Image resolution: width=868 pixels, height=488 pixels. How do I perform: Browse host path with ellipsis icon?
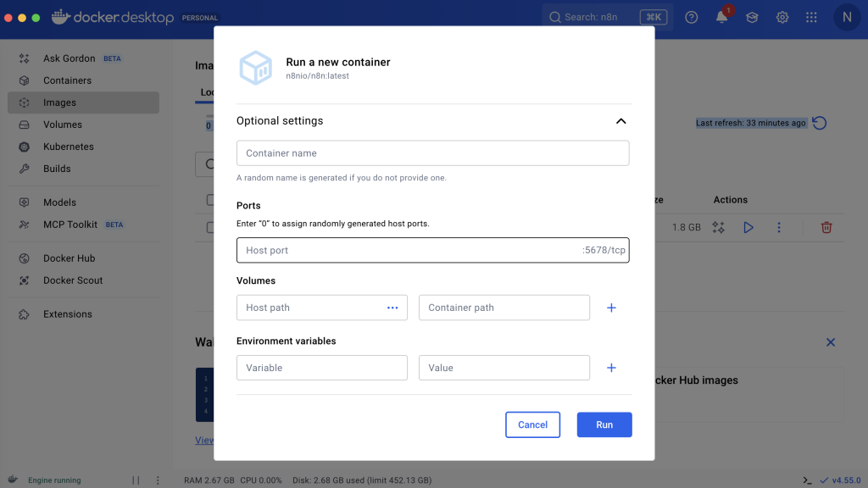(392, 308)
